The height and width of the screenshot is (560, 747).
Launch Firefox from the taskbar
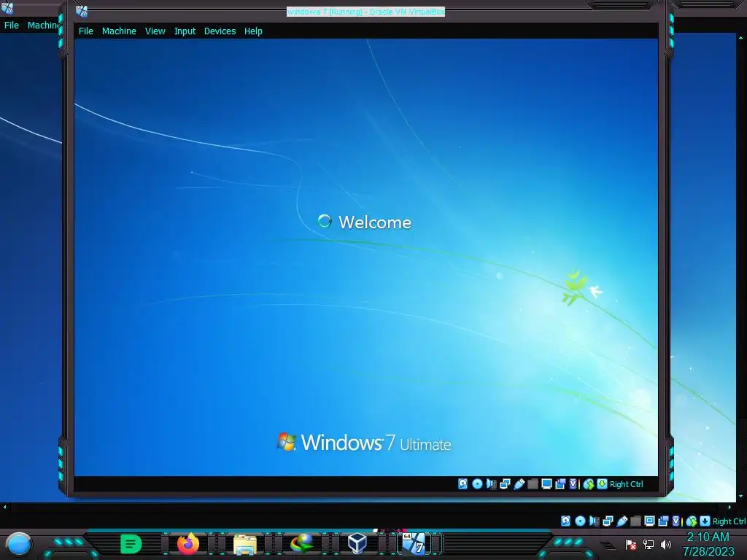pyautogui.click(x=187, y=543)
